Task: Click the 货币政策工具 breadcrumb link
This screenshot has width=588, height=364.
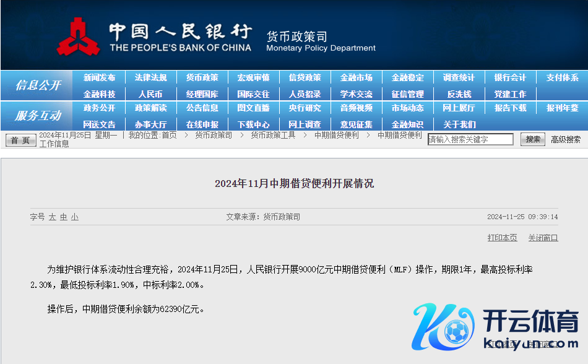Action: click(x=273, y=135)
